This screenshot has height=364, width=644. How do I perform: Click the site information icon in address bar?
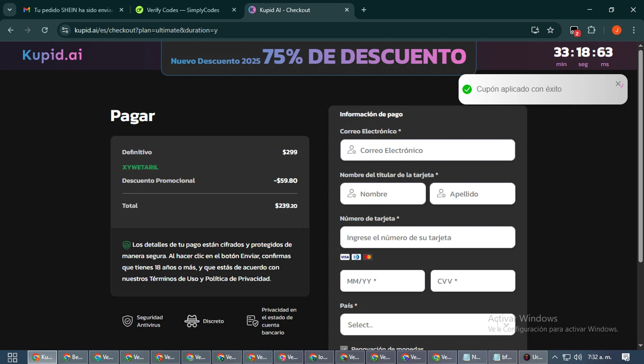click(65, 30)
